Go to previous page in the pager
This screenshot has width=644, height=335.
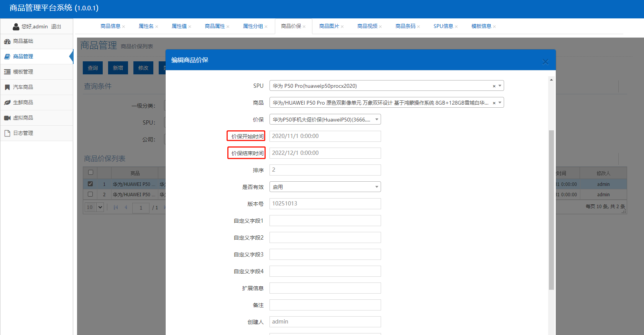pyautogui.click(x=126, y=207)
